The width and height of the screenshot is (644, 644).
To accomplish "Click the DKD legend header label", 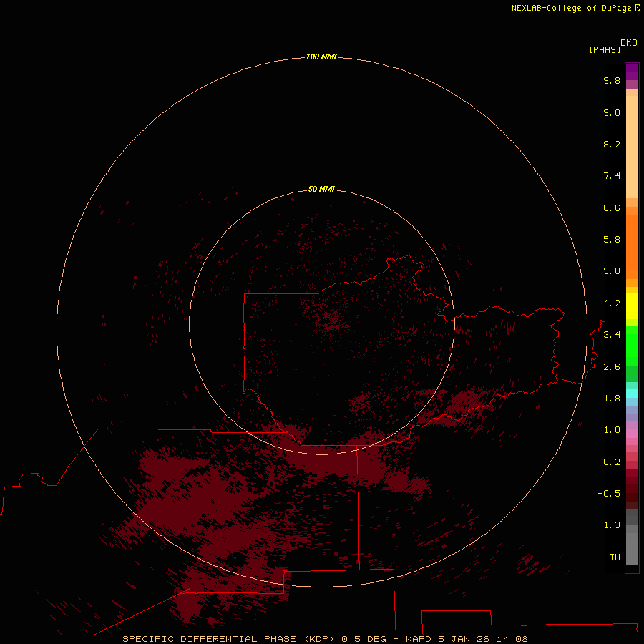I will (x=629, y=43).
